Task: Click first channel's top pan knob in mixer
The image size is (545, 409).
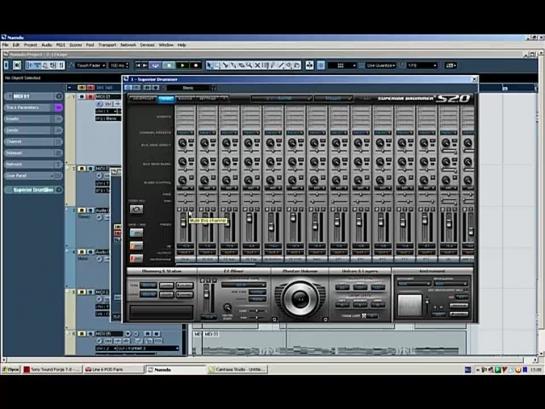Action: pyautogui.click(x=182, y=143)
